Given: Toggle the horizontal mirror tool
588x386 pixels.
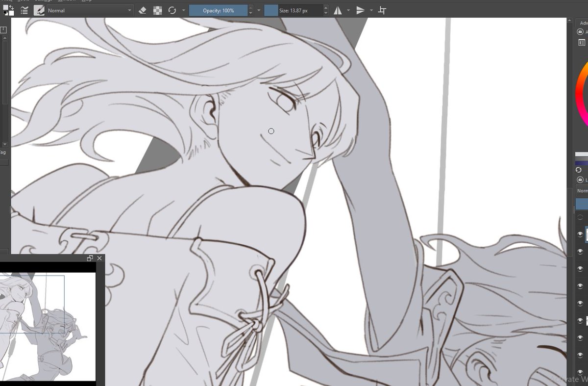Looking at the screenshot, I should click(338, 10).
